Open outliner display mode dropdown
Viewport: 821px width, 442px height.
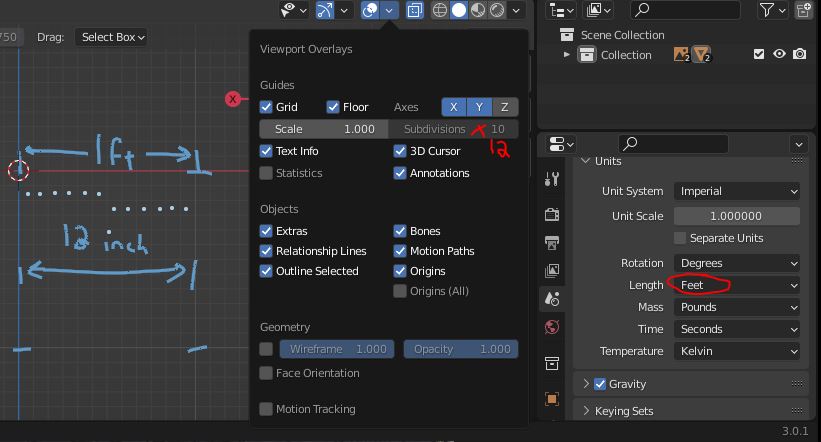(x=561, y=10)
